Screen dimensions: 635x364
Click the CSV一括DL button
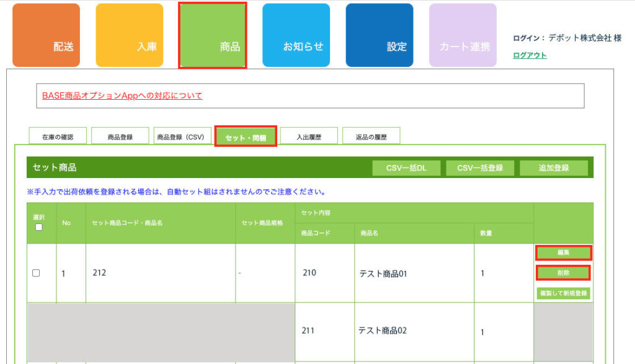click(x=406, y=168)
